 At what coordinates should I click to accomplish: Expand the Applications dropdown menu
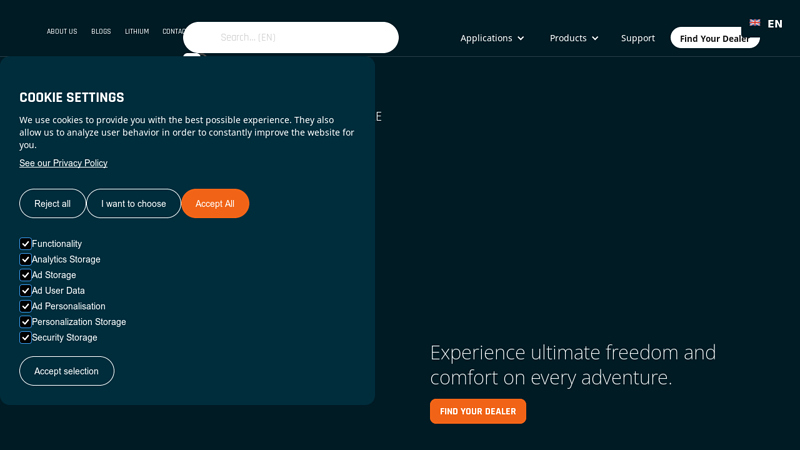[x=492, y=38]
